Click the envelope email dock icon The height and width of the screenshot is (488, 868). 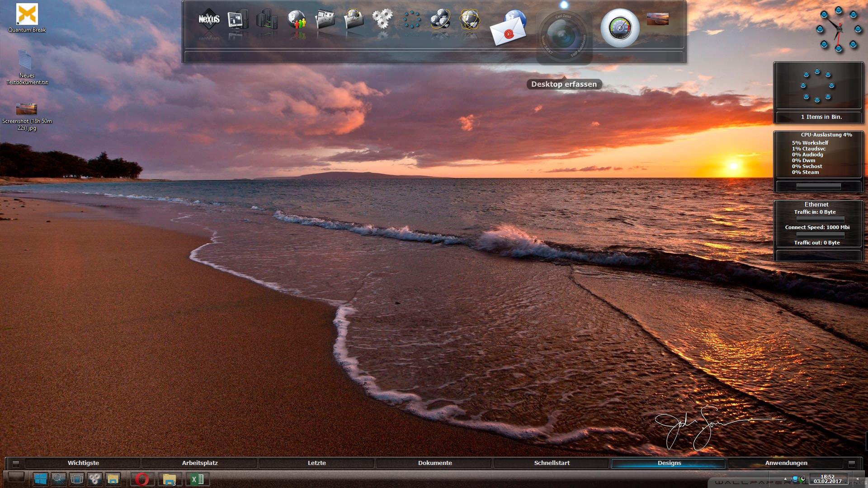[509, 31]
